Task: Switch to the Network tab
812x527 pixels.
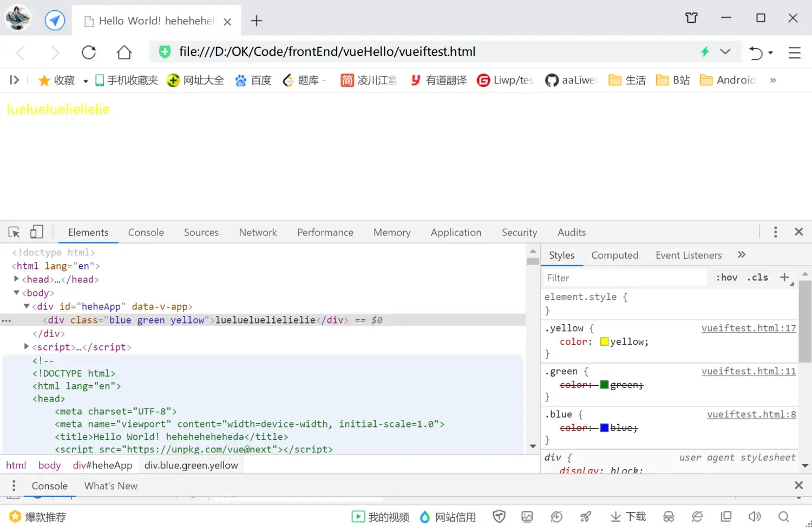Action: pyautogui.click(x=258, y=232)
